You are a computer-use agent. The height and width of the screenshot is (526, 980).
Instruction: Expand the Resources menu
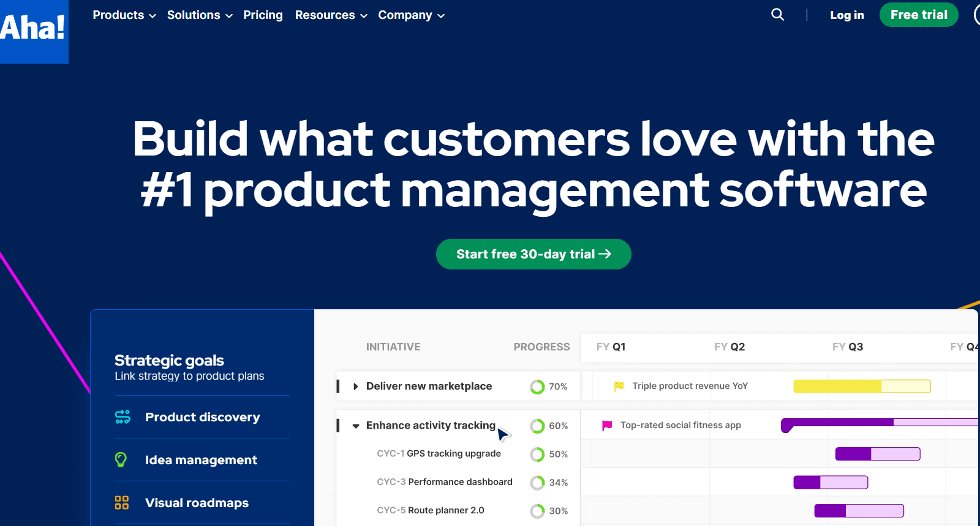tap(331, 15)
